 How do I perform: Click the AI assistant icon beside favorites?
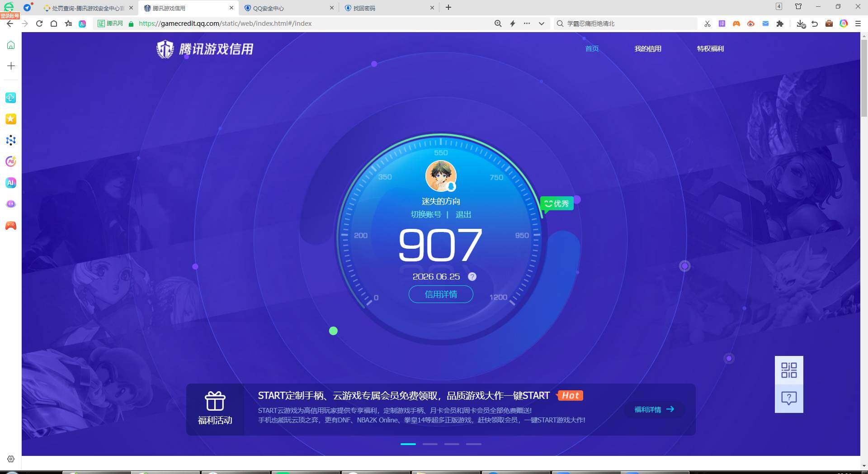tap(82, 24)
